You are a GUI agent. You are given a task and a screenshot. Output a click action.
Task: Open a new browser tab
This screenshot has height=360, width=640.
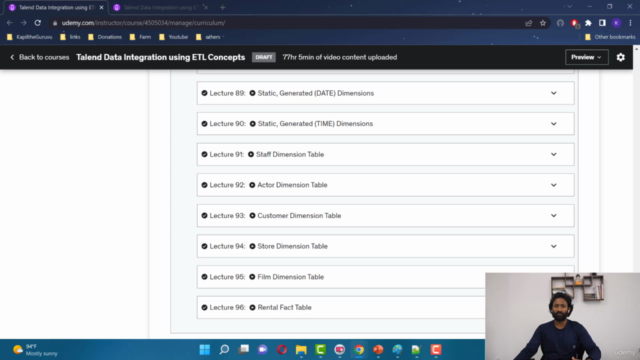point(222,7)
